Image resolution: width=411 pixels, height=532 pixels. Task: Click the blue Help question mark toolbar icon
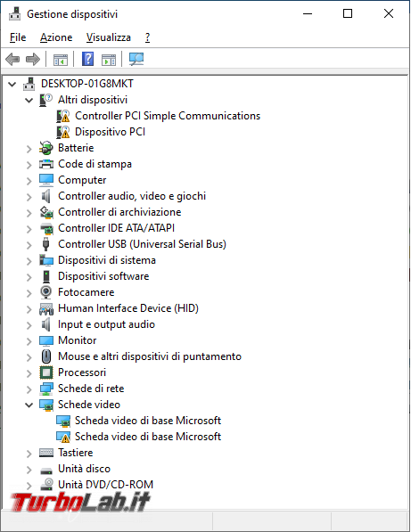point(88,59)
